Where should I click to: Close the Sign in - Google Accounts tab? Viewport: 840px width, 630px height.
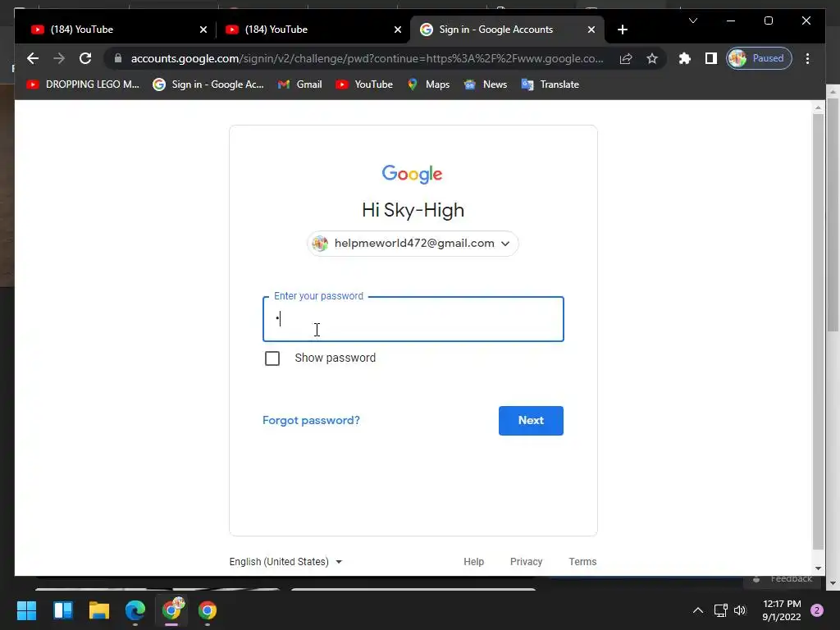(x=591, y=30)
